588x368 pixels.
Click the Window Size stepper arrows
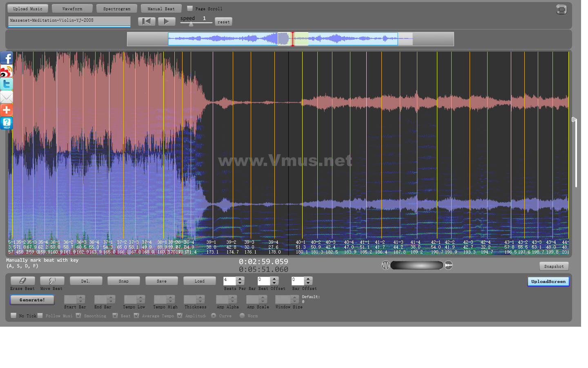(295, 299)
